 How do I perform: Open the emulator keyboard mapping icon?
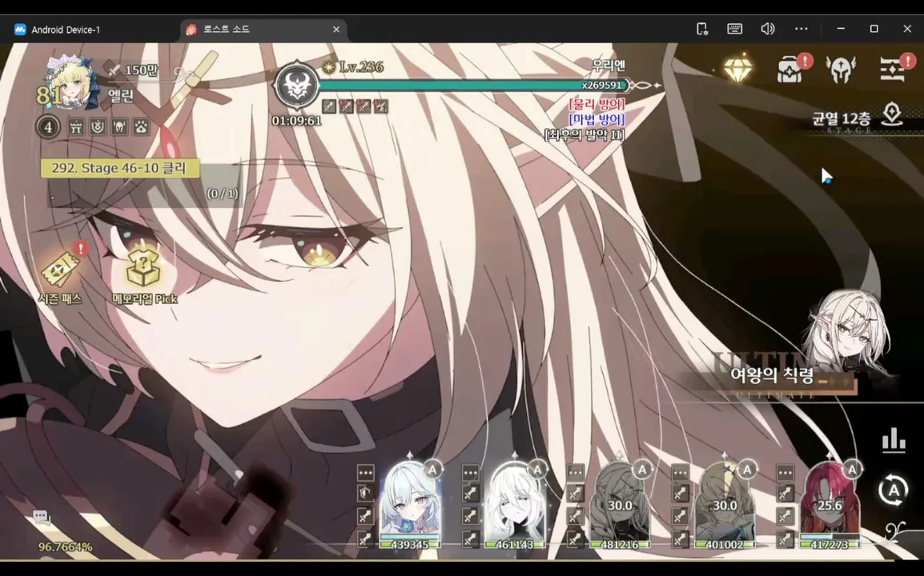tap(735, 29)
